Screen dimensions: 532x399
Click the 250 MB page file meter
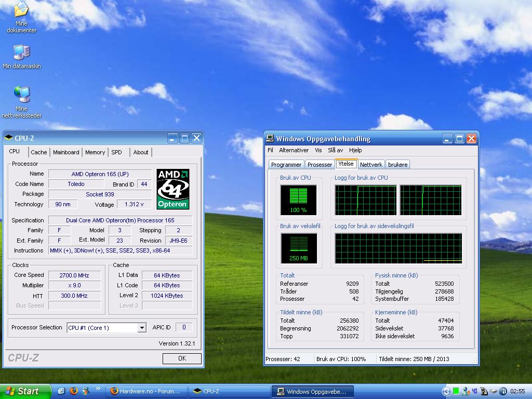(299, 248)
